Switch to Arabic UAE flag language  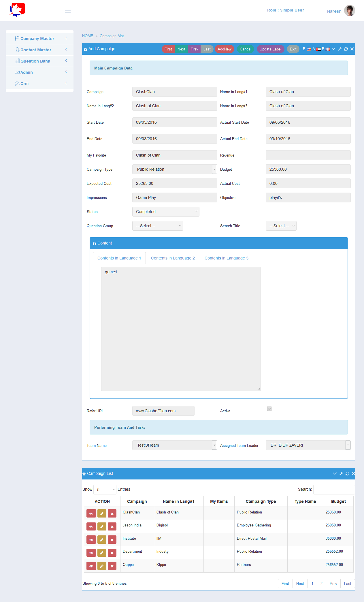point(318,49)
